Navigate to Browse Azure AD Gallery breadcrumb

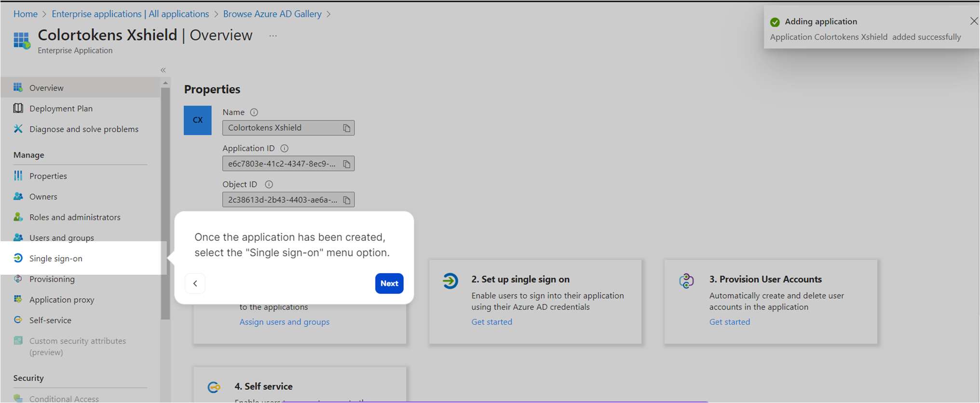pos(272,14)
